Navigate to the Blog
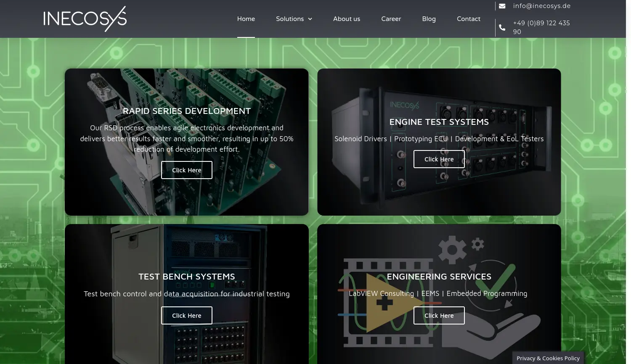The width and height of the screenshot is (631, 364). coord(429,19)
